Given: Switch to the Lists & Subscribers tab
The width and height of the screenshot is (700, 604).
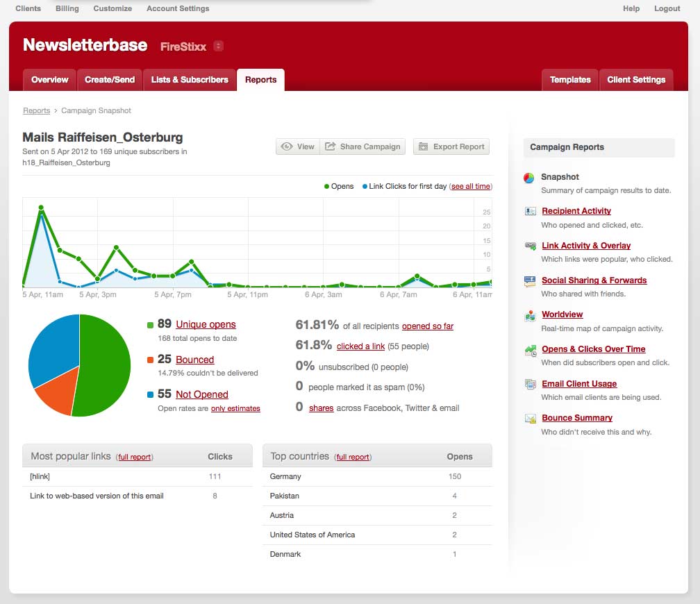Looking at the screenshot, I should point(190,80).
